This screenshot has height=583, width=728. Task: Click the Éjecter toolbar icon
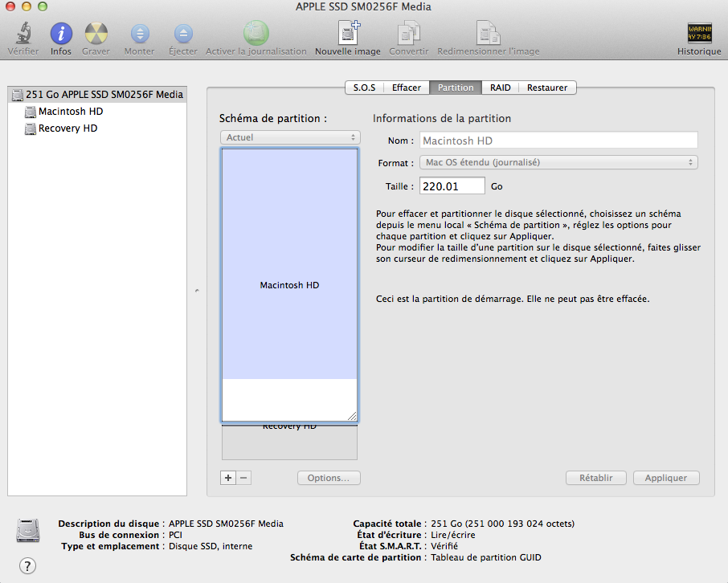tap(183, 34)
